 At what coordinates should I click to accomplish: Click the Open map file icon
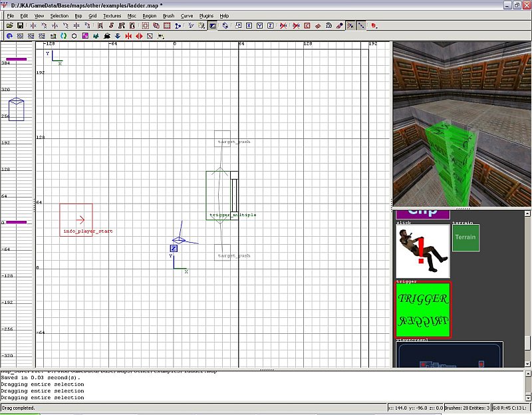pos(10,26)
